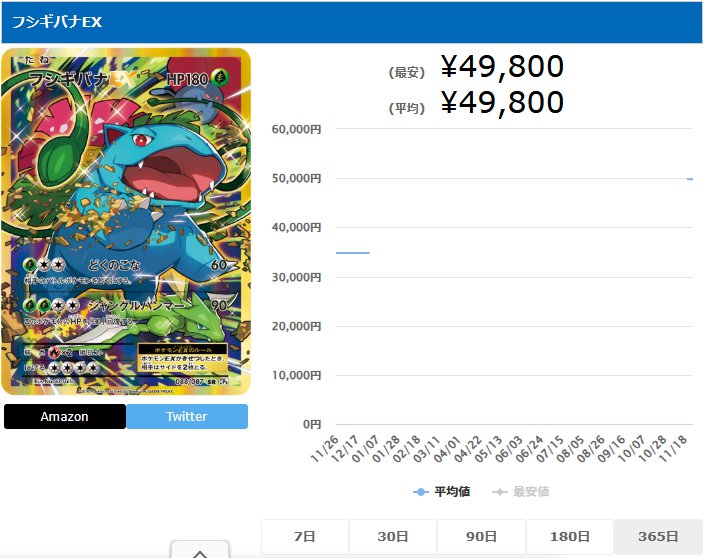This screenshot has width=704, height=558.
Task: Click the 平均 price ¥49,800 text
Action: pyautogui.click(x=502, y=102)
